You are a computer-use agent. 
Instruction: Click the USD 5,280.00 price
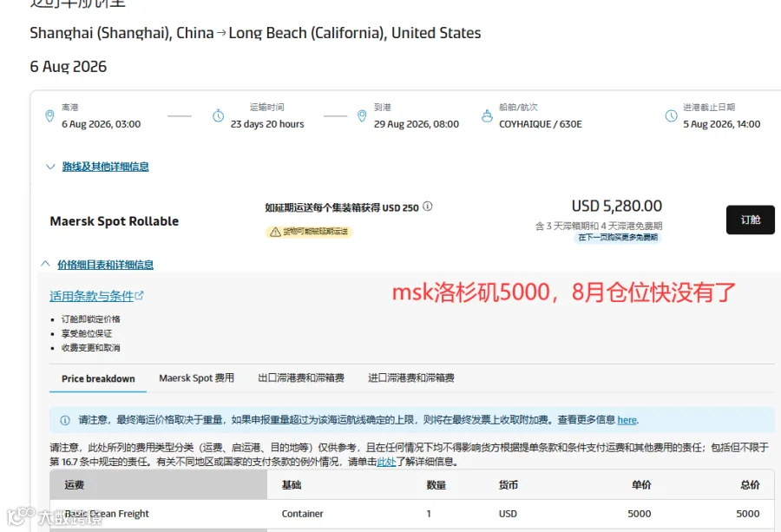point(617,207)
